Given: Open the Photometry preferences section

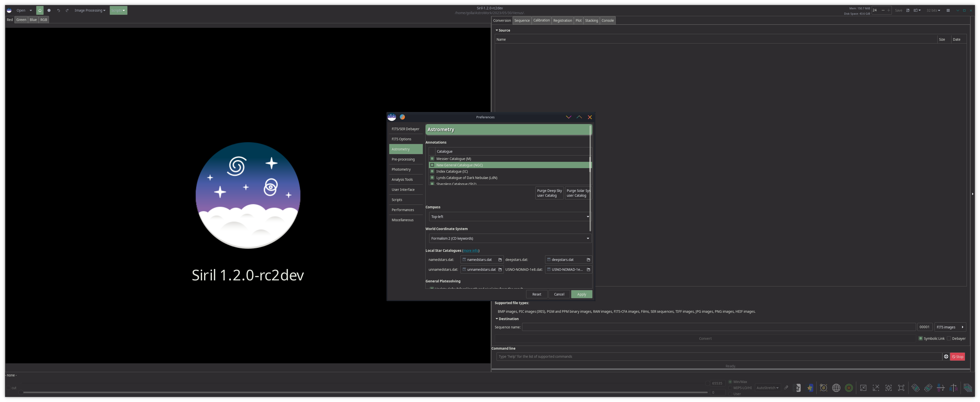Looking at the screenshot, I should 401,169.
